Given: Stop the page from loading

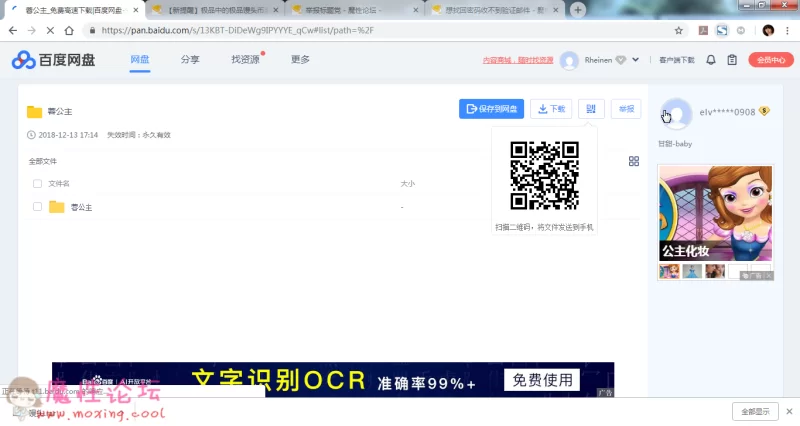Looking at the screenshot, I should pyautogui.click(x=50, y=31).
